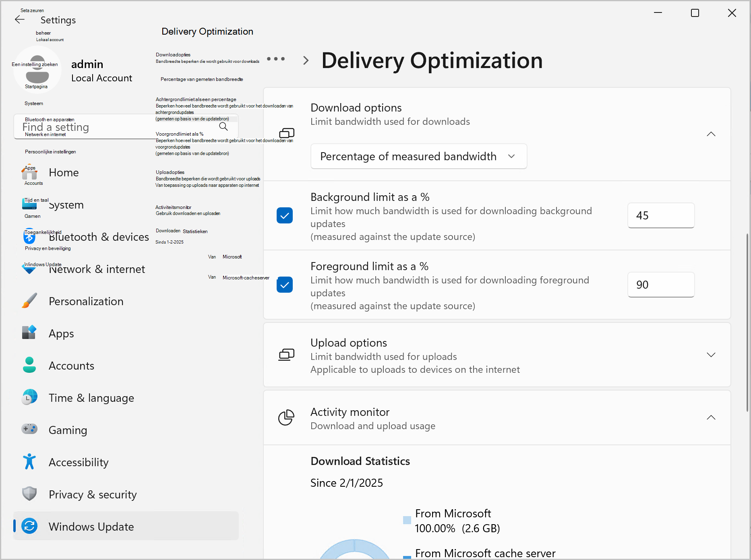This screenshot has width=751, height=560.
Task: Go back with the back arrow
Action: coord(20,19)
